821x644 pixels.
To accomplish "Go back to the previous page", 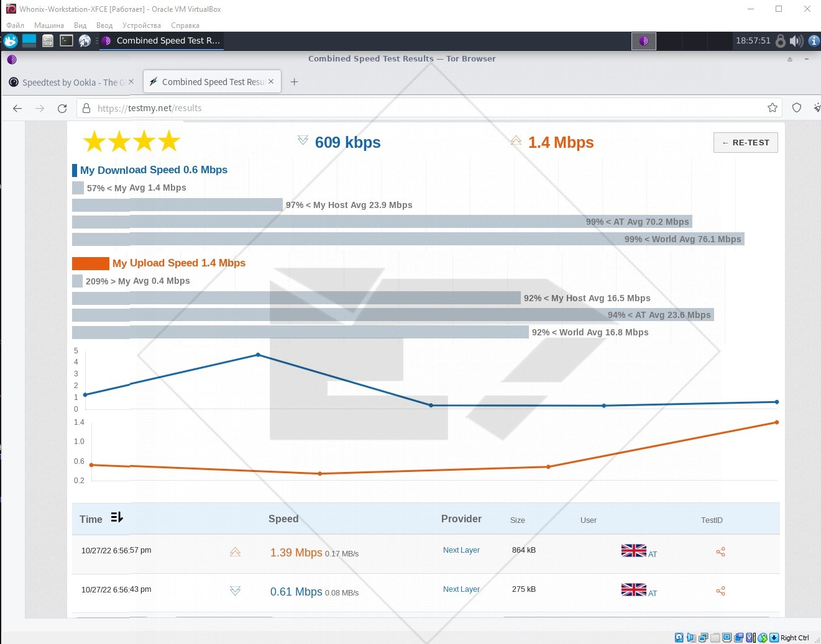I will (x=17, y=108).
